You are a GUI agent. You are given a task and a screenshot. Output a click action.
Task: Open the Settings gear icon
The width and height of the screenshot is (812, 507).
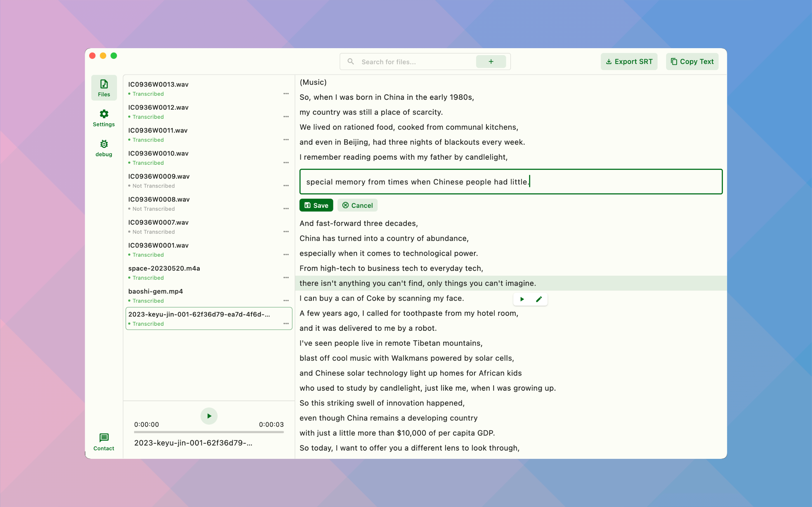click(x=104, y=114)
